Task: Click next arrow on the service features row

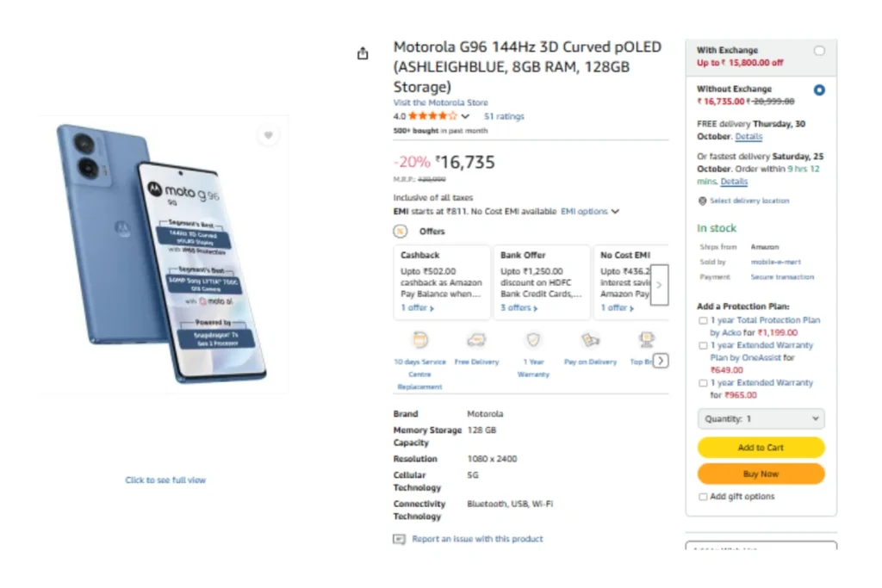Action: [661, 361]
